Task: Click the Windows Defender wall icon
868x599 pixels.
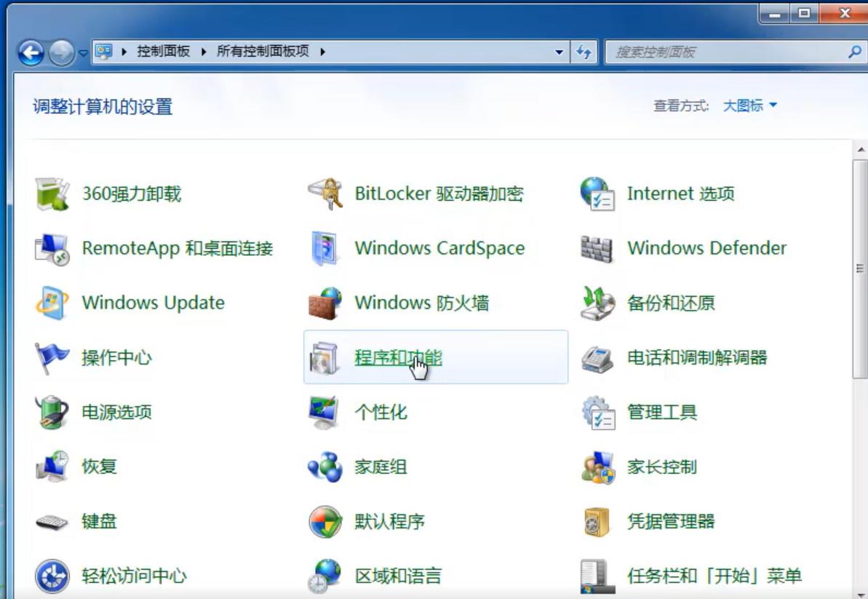Action: [x=597, y=249]
